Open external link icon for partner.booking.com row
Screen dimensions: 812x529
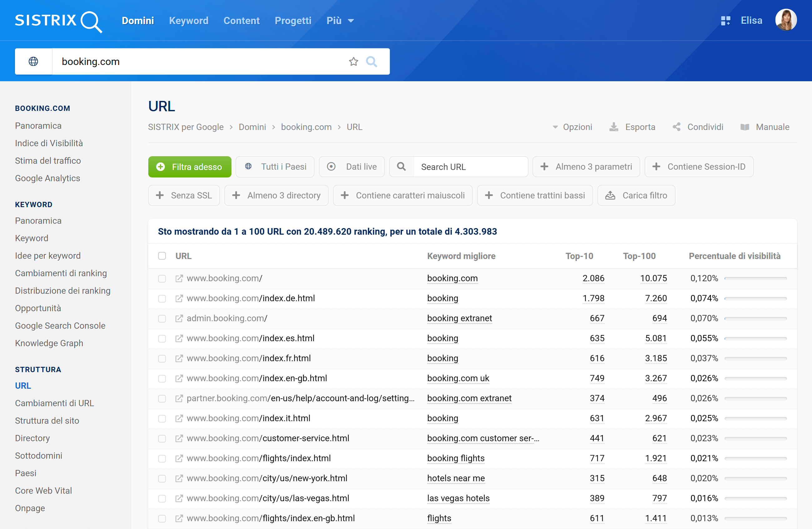[179, 399]
